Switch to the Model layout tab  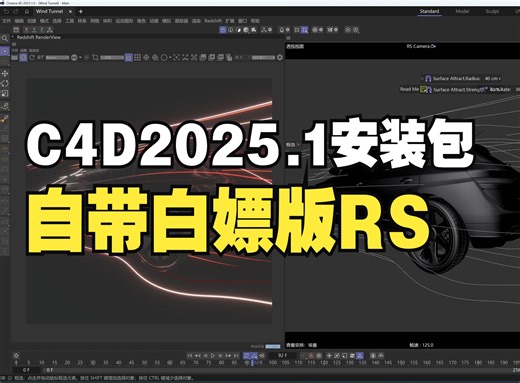tap(462, 11)
